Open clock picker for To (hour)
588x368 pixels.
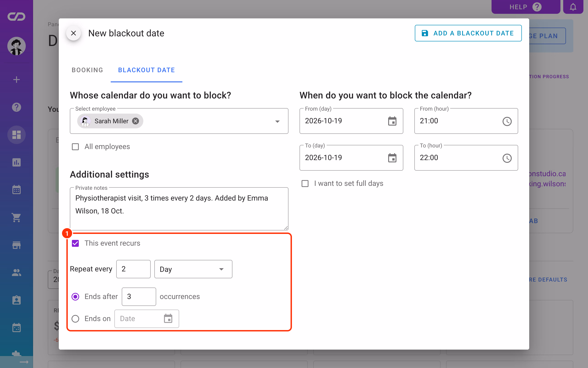(x=507, y=158)
